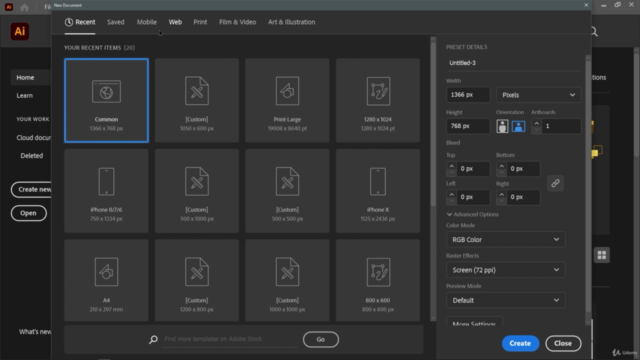Close the New Document dialog with X

(x=586, y=5)
